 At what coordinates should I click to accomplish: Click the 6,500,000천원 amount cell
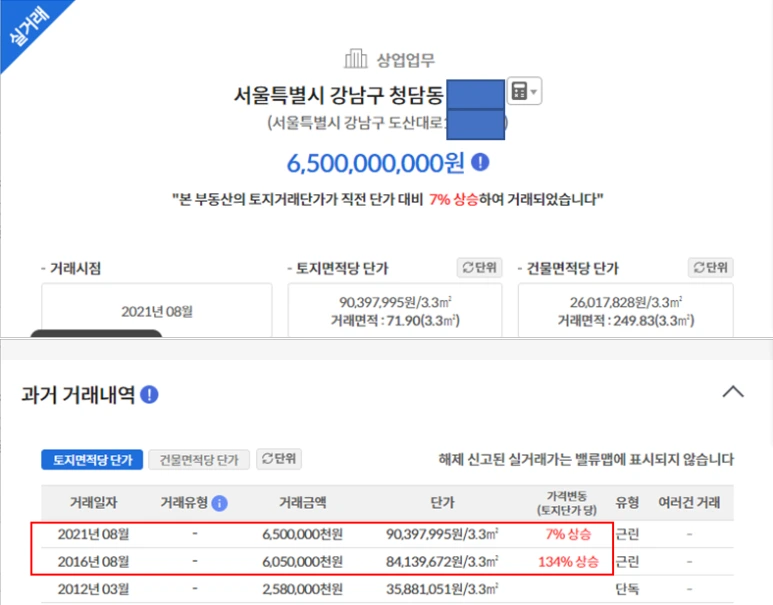click(x=302, y=534)
